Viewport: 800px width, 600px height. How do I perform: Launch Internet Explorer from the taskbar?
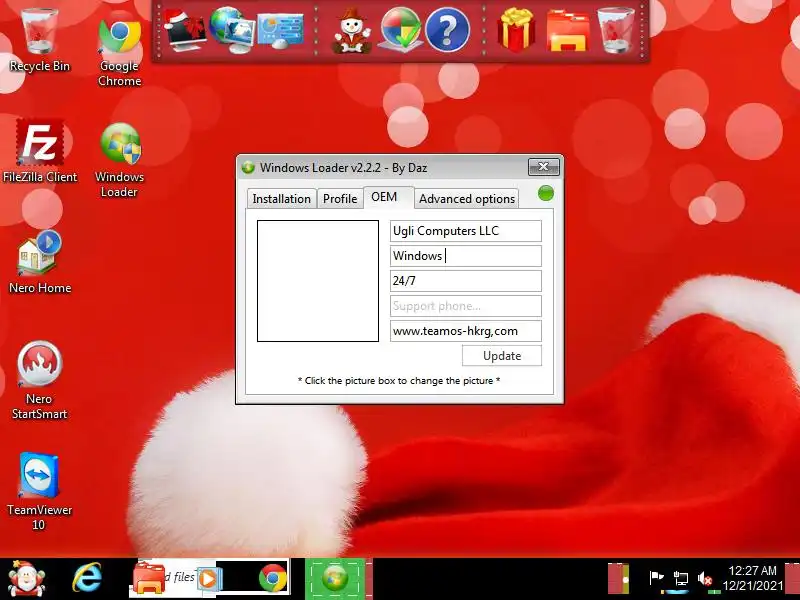click(87, 579)
